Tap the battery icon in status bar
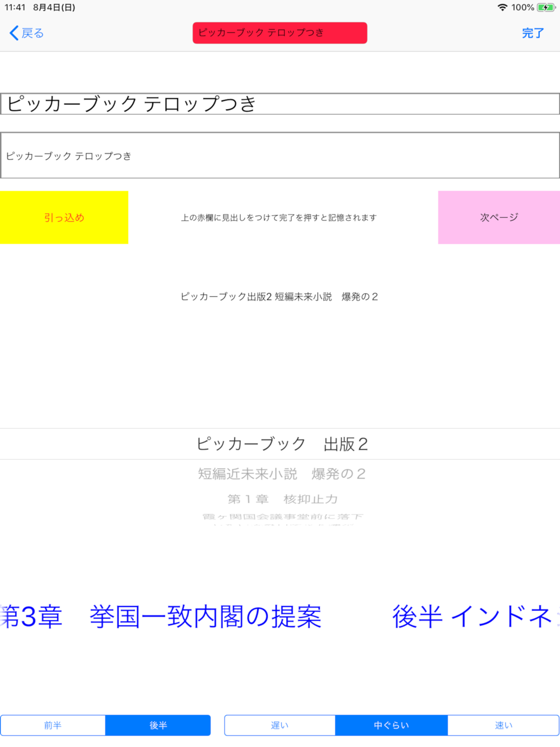This screenshot has width=560, height=747. point(546,7)
